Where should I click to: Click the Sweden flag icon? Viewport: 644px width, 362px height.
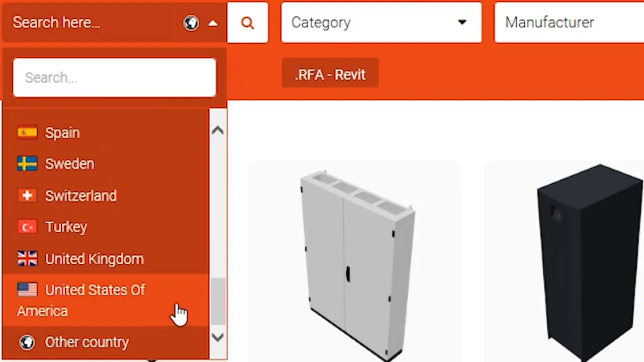point(27,164)
